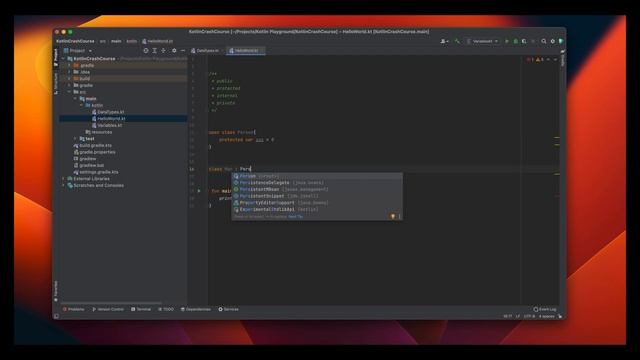Select Person in the completion list
This screenshot has height=360, width=640.
(x=317, y=176)
